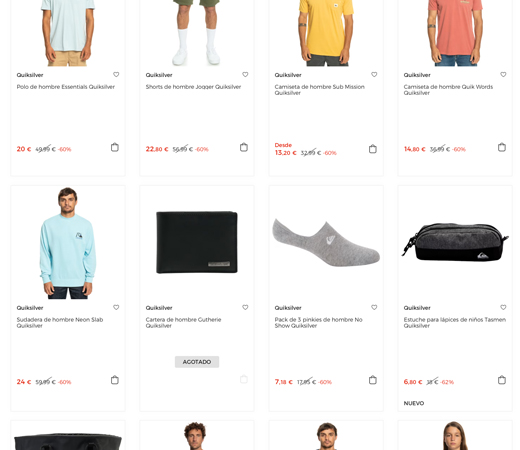Toggle wishlist heart for Shorts Jogger Quiksilver
The image size is (520, 450).
tap(245, 75)
